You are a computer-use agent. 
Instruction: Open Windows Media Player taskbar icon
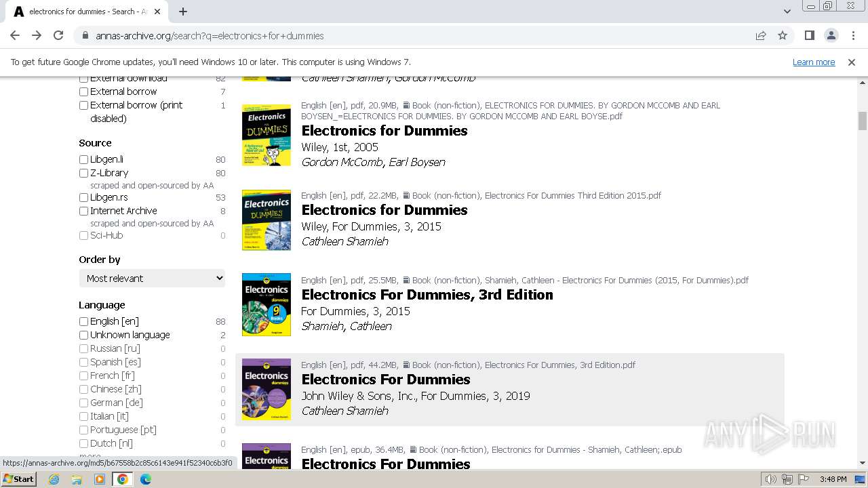(100, 479)
